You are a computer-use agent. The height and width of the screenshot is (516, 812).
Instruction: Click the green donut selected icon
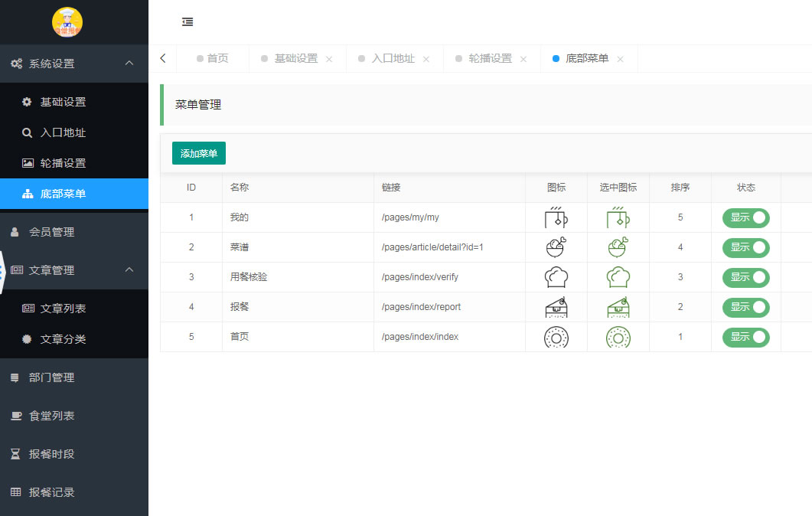pyautogui.click(x=618, y=338)
